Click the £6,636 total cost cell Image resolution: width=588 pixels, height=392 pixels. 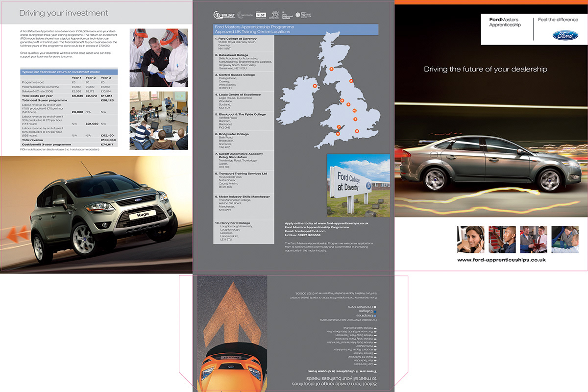(77, 96)
